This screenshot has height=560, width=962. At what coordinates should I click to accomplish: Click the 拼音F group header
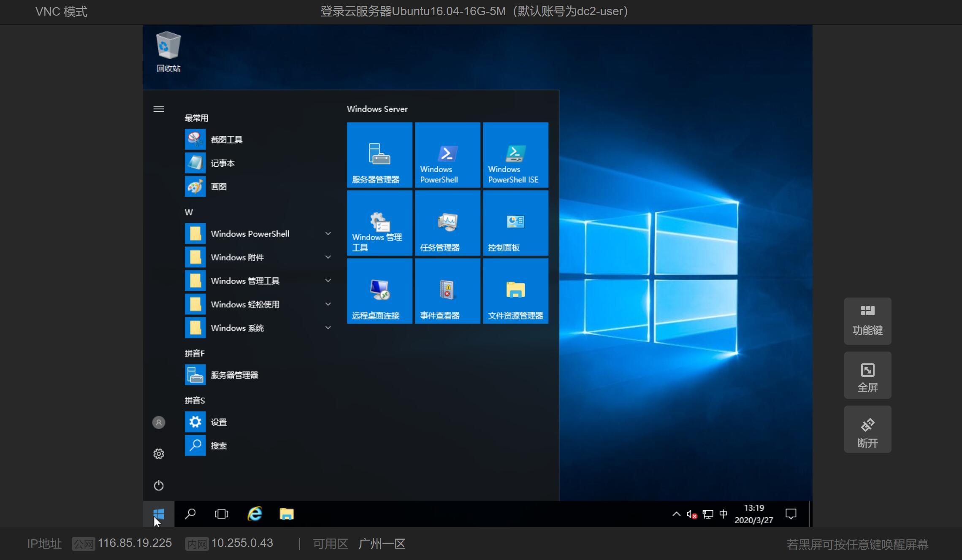click(195, 354)
